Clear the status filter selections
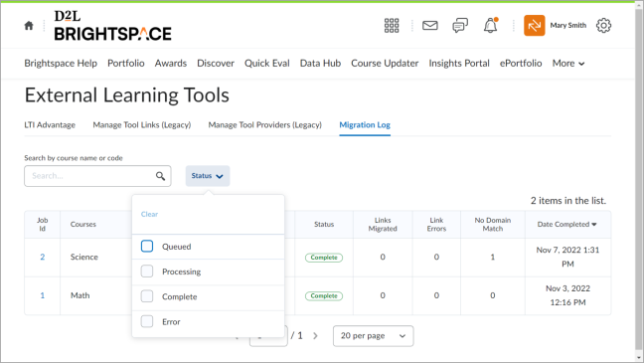The height and width of the screenshot is (363, 644). coord(149,214)
